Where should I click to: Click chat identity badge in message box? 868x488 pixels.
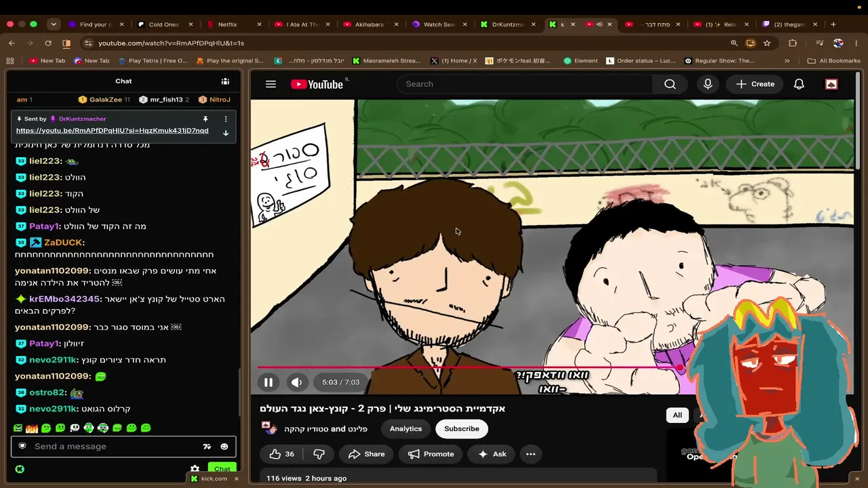(x=22, y=446)
